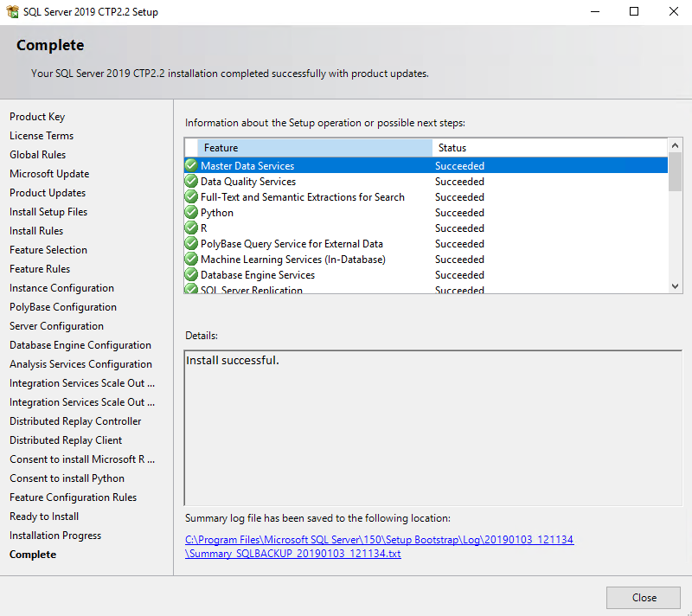This screenshot has width=692, height=616.
Task: Click green check icon beside R feature
Action: coord(191,228)
